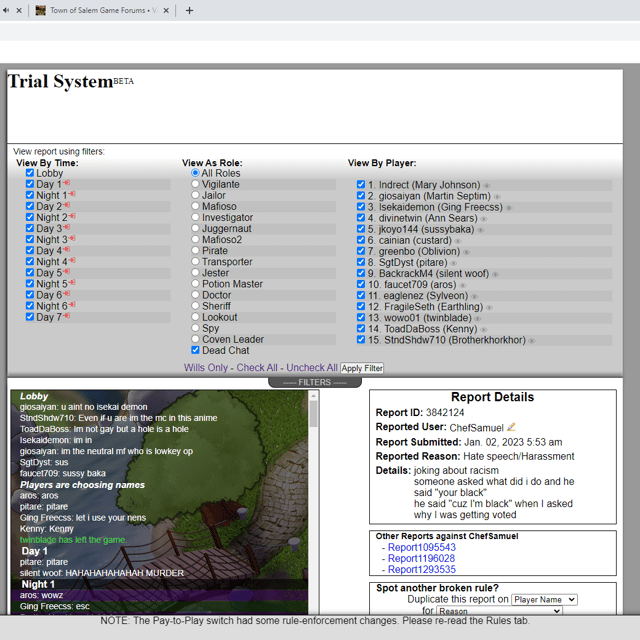Click the eye icon next to Indrect (Mary Johnson)

point(487,185)
